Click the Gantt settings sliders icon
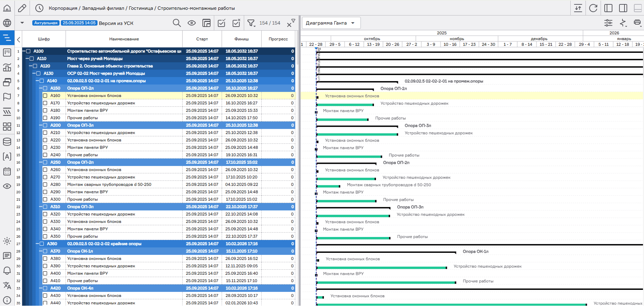The width and height of the screenshot is (644, 306). [x=608, y=23]
